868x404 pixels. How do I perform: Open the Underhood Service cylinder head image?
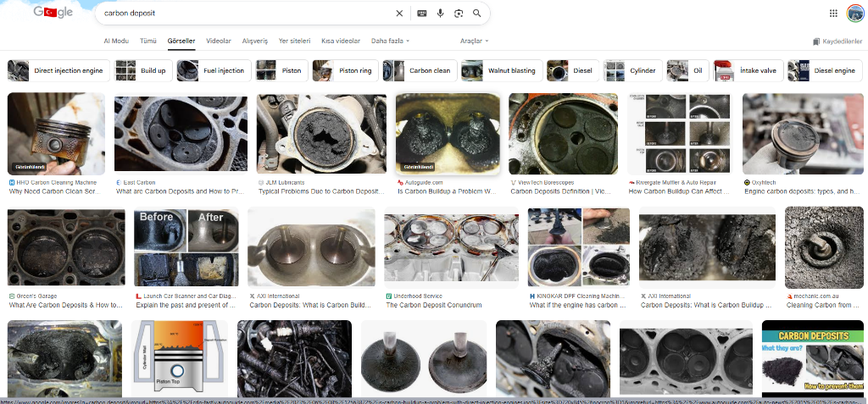coord(451,247)
